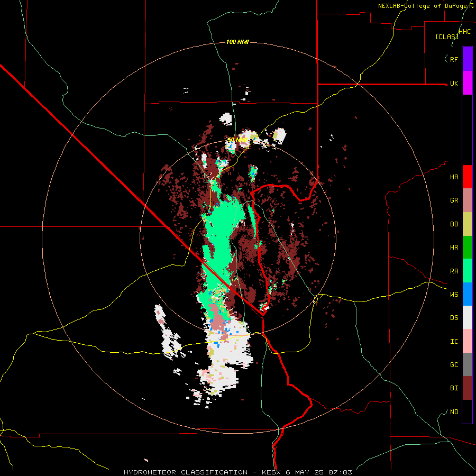Click the UK legend label
Screen dimensions: 476x476
pyautogui.click(x=454, y=83)
